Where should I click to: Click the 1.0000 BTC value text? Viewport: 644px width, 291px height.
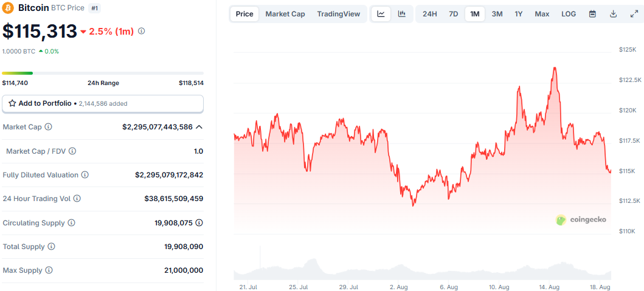(x=19, y=51)
